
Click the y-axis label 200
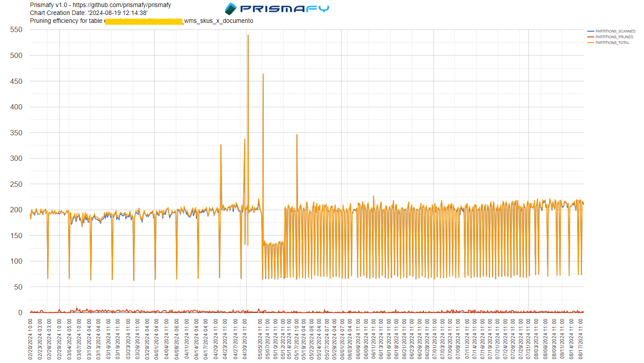[x=16, y=210]
